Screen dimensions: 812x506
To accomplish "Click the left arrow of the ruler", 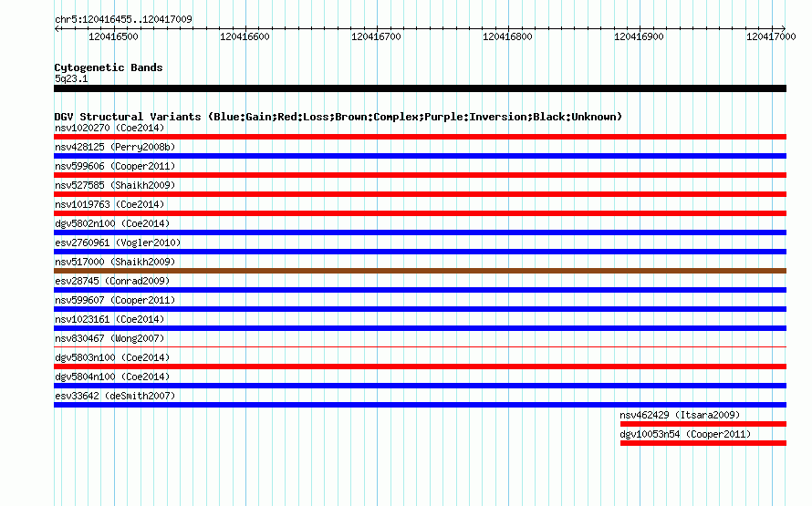I will point(57,28).
